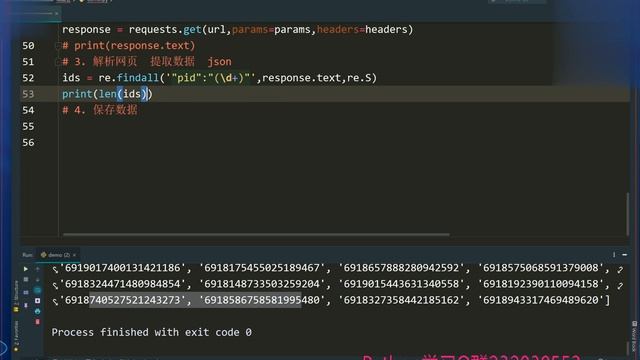Click output ID '6918192390110094158'

(540, 284)
